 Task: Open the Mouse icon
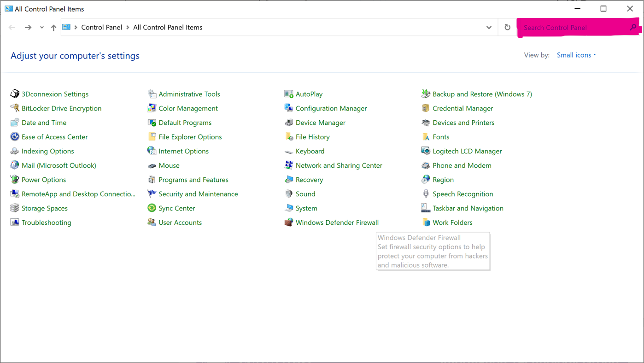pos(152,165)
